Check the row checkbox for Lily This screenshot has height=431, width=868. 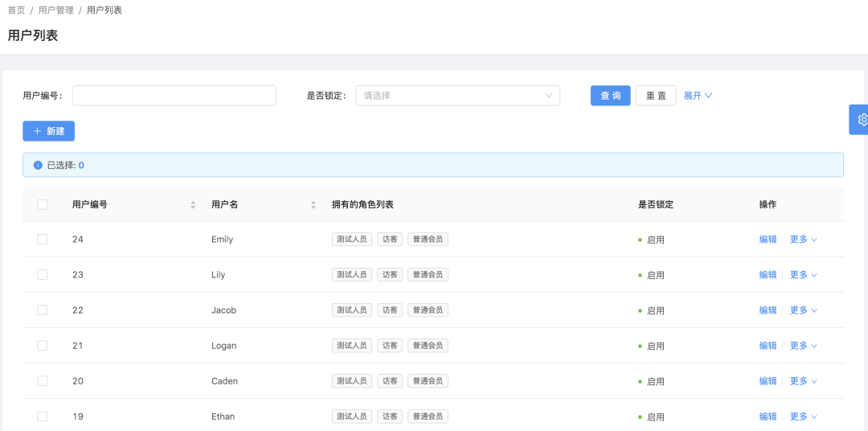coord(42,275)
